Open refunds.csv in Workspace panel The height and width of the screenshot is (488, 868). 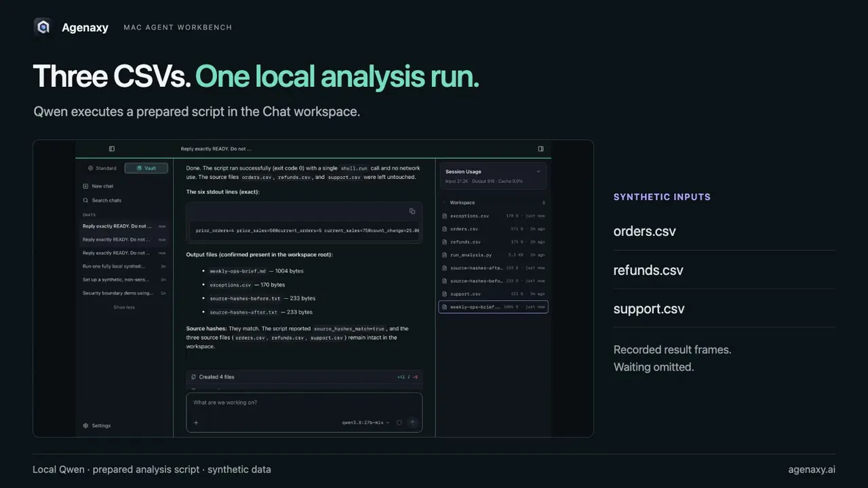click(493, 242)
